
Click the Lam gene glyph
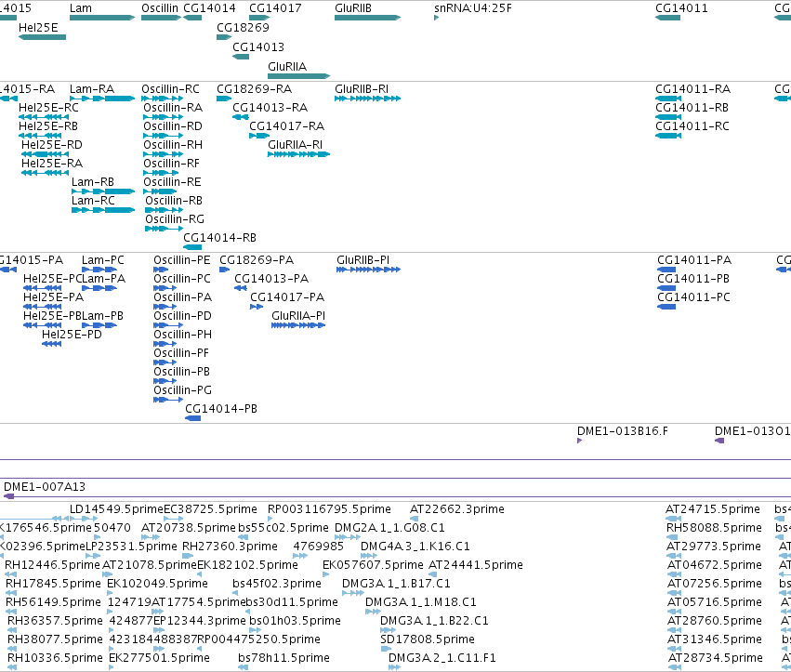click(102, 18)
